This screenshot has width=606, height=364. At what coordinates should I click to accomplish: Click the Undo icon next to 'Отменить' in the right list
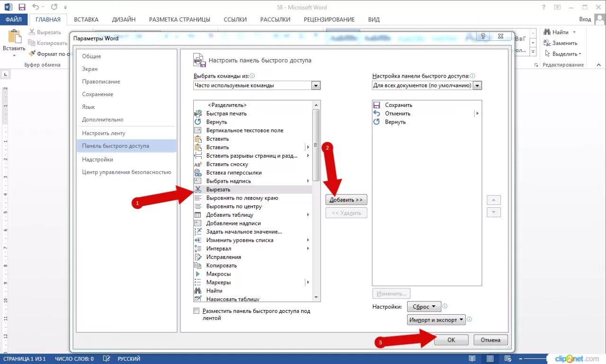377,114
